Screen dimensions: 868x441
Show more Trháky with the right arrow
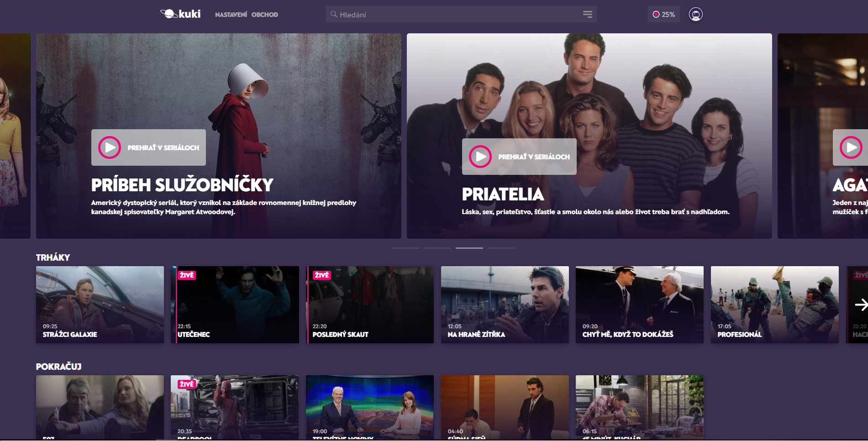(861, 304)
